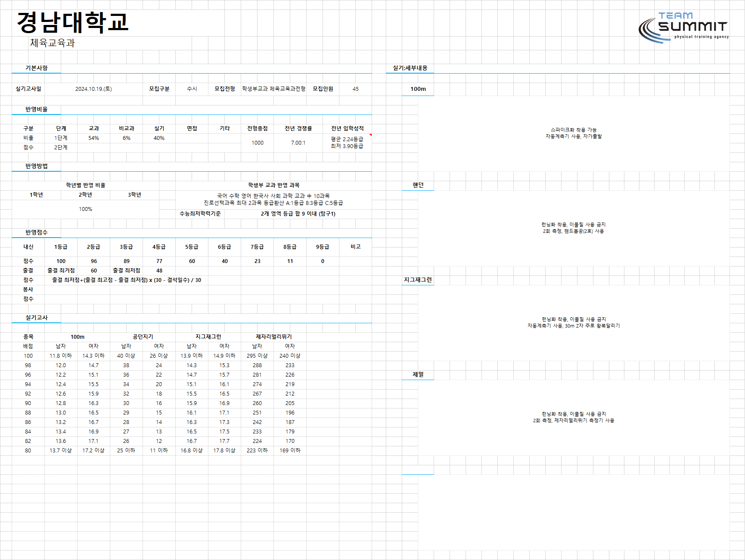Click the 기본사항 section header

(x=37, y=68)
